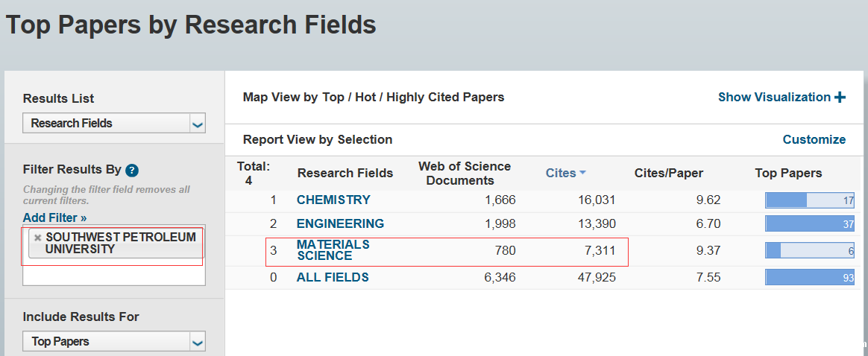Screen dimensions: 868x356
Task: Remove Southwest Petroleum University filter with the x icon
Action: pos(37,238)
